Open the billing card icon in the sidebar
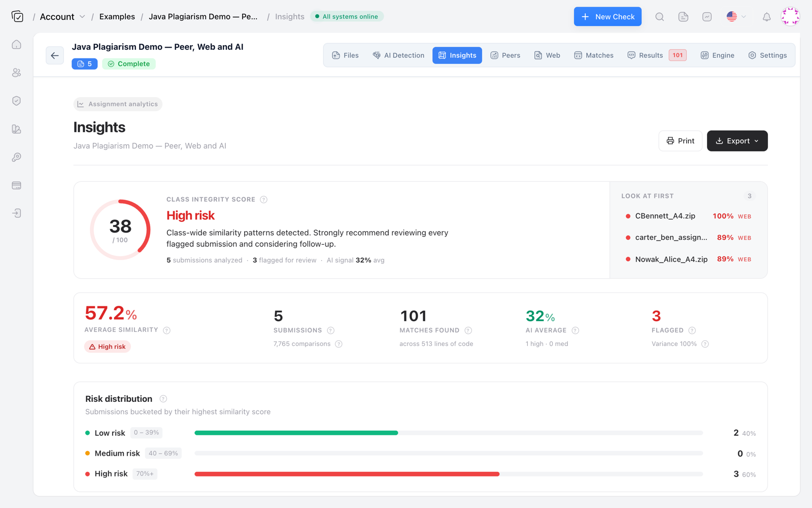This screenshot has height=508, width=812. pos(17,185)
